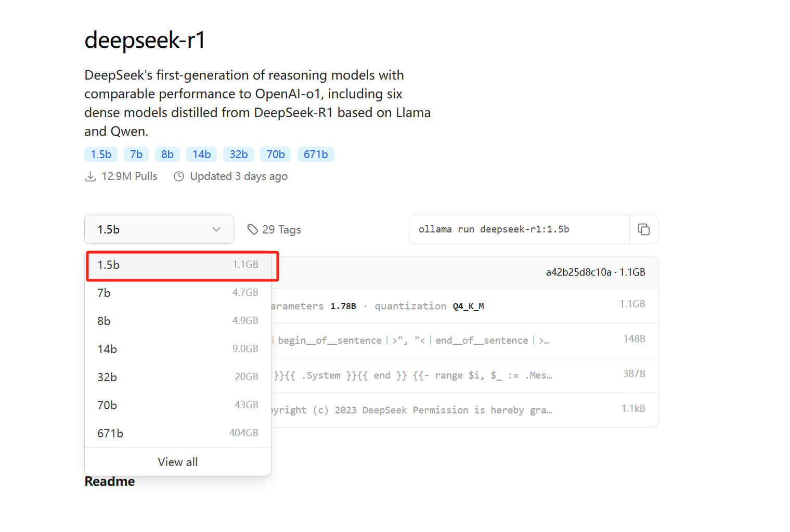Click the 1.1kB file size value

pyautogui.click(x=633, y=409)
